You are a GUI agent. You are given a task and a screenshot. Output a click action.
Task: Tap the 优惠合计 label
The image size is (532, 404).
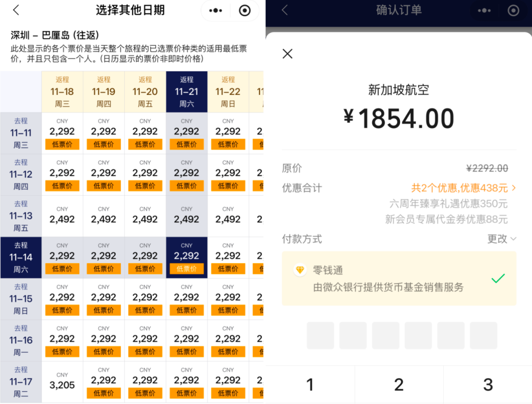click(x=302, y=188)
